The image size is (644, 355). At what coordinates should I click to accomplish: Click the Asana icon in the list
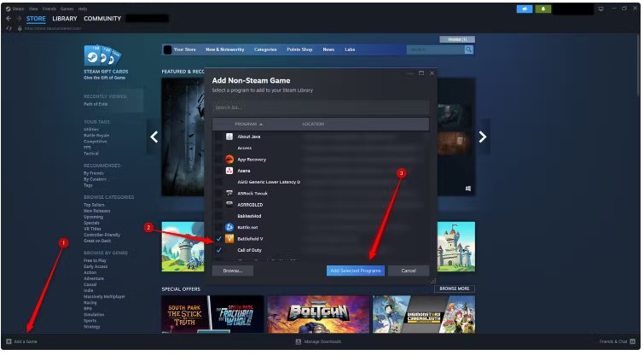(229, 171)
